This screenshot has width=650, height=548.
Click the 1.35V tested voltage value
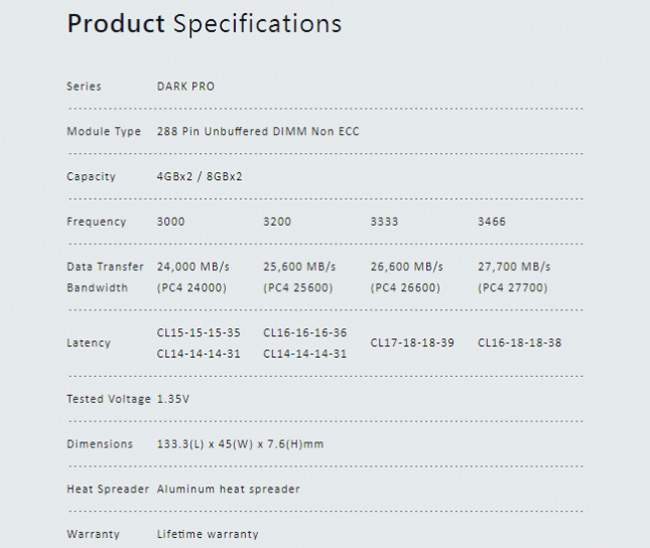coord(173,399)
